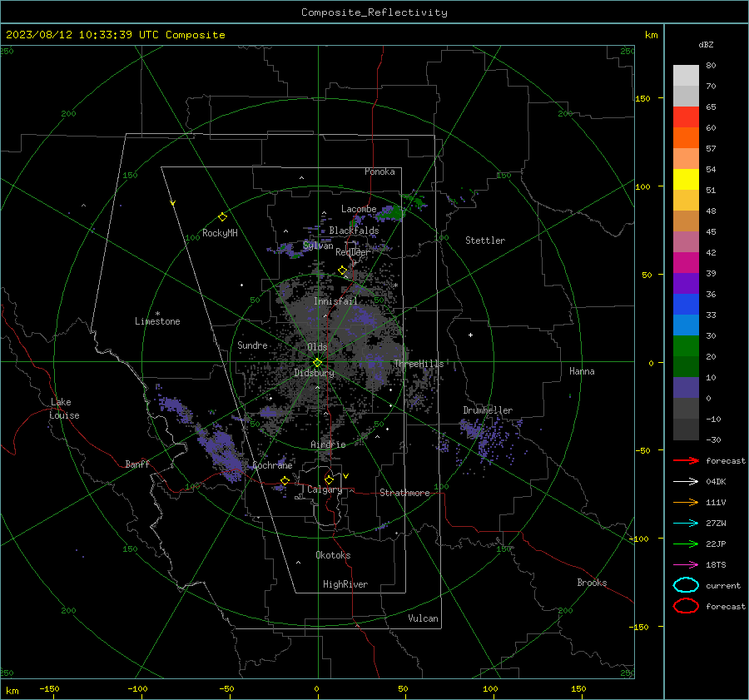749x700 pixels.
Task: Click the Sylvan label
Action: [318, 246]
